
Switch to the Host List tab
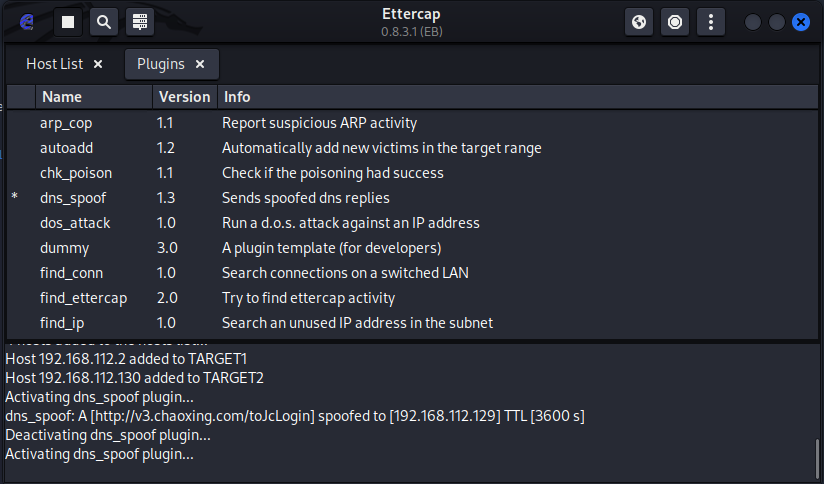coord(55,64)
